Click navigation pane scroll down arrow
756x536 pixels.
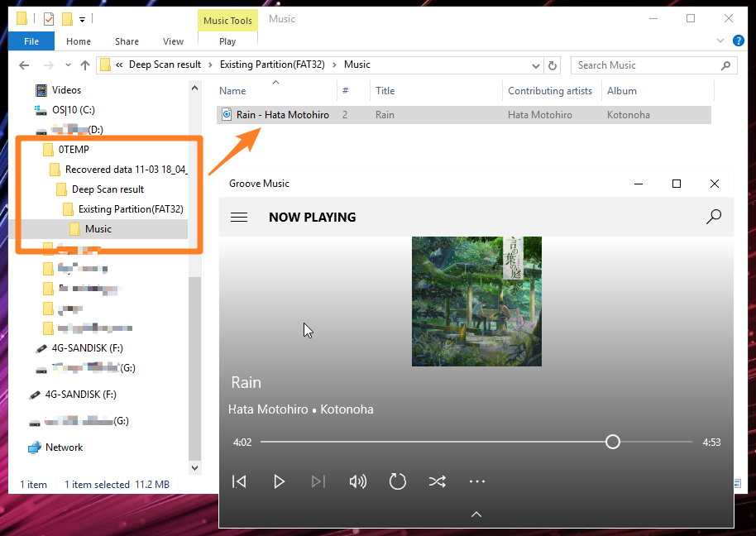click(194, 467)
